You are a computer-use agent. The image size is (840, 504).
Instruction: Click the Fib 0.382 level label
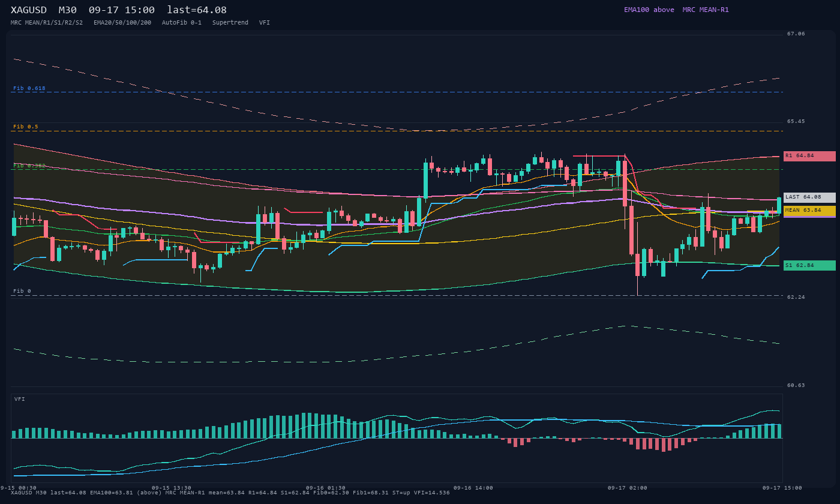29,166
